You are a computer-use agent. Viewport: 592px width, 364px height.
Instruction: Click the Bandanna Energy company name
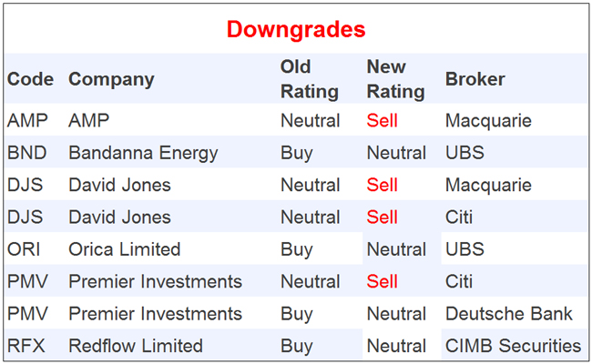(x=143, y=153)
